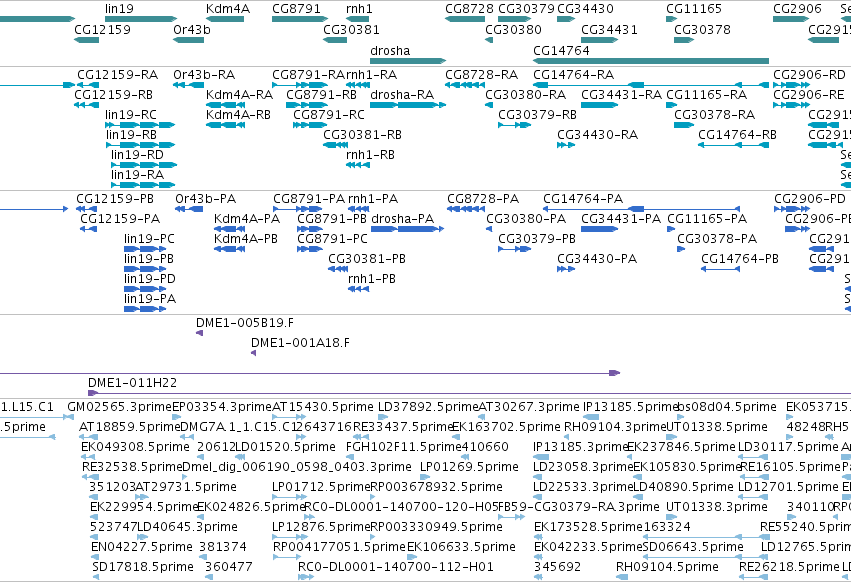Click the LP12876.5prime EST label

coord(321,527)
